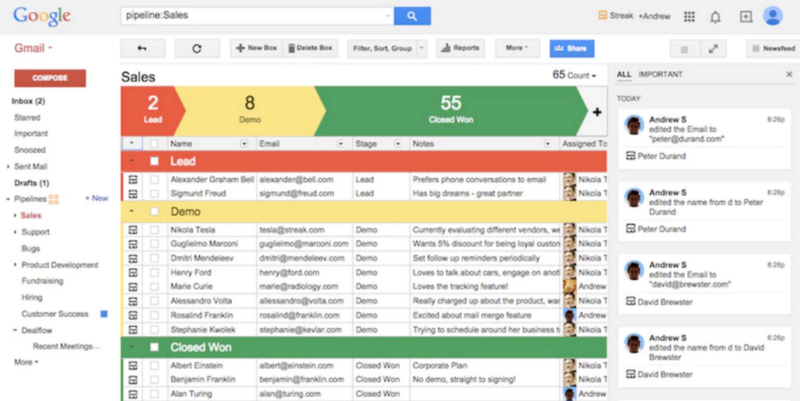800x401 pixels.
Task: Check the box for Alexander Graham Bell
Action: (154, 179)
